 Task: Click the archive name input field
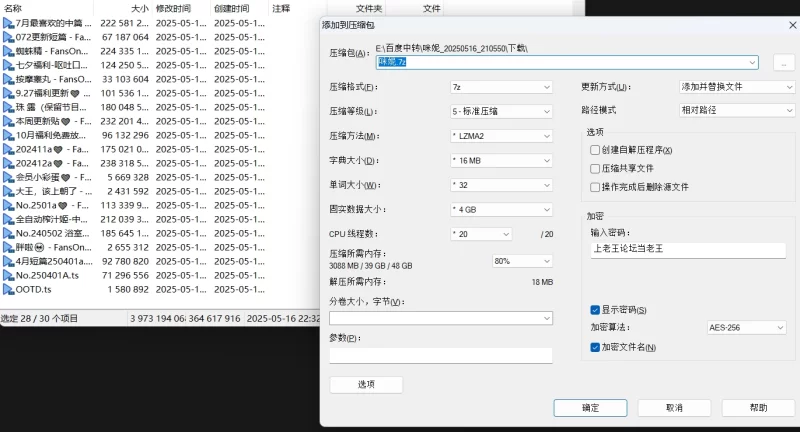(567, 62)
